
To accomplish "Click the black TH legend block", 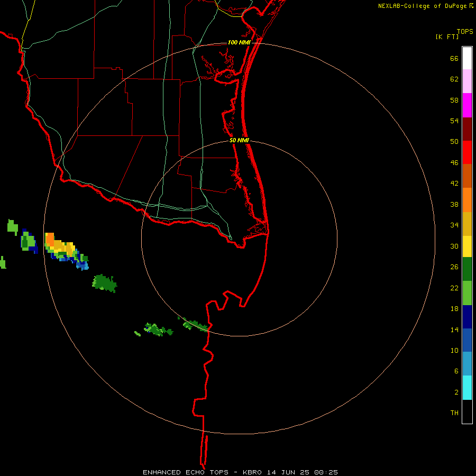I will pyautogui.click(x=467, y=411).
